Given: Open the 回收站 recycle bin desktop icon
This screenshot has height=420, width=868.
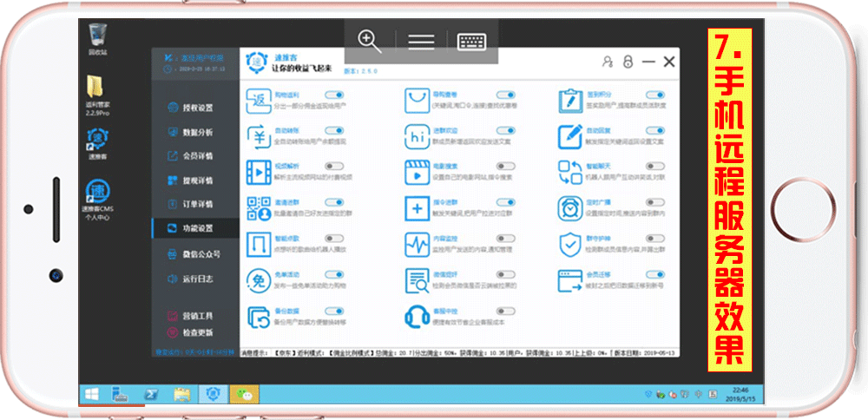Looking at the screenshot, I should click(x=98, y=39).
